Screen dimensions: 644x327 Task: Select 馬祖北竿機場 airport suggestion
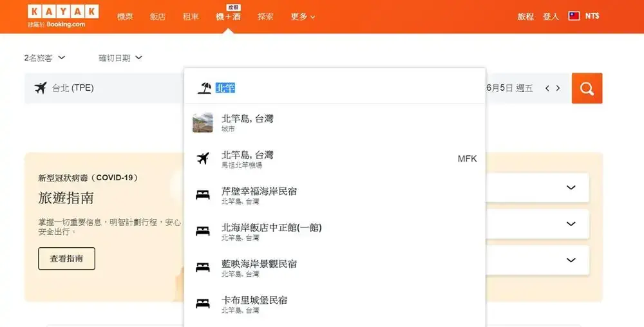(x=335, y=159)
